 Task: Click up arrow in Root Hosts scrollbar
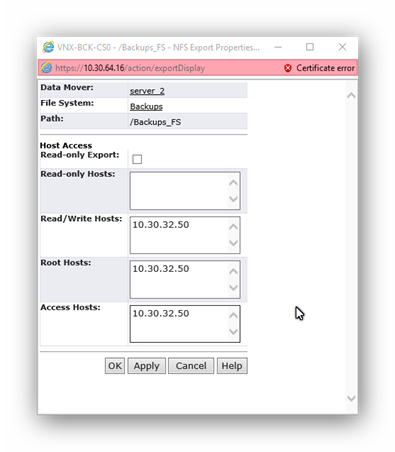(233, 271)
